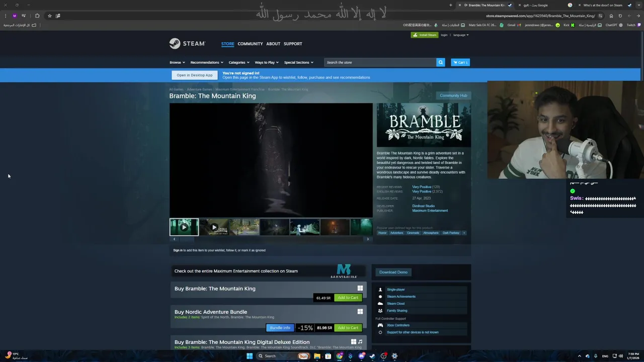Click the Bundle Info button
644x362 pixels.
[x=280, y=328]
